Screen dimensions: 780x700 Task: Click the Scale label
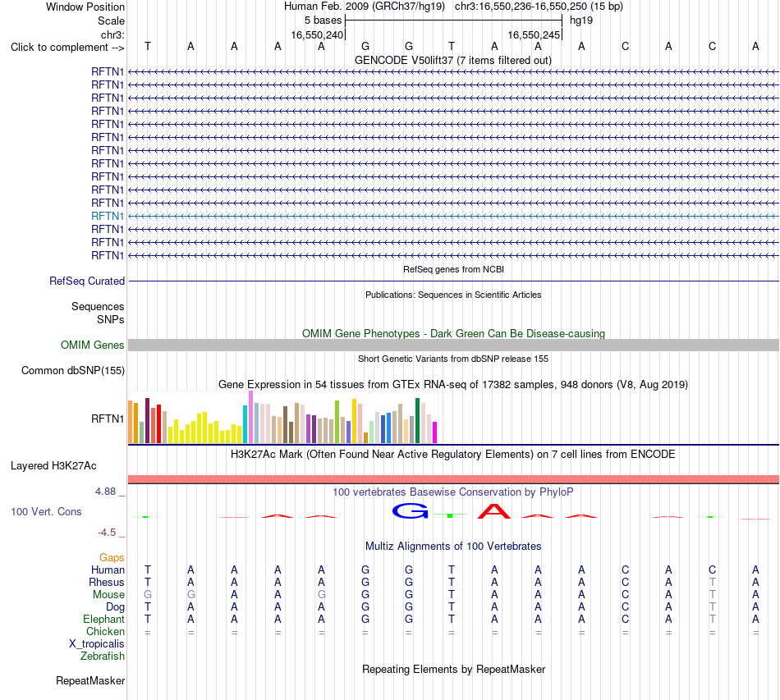point(111,21)
